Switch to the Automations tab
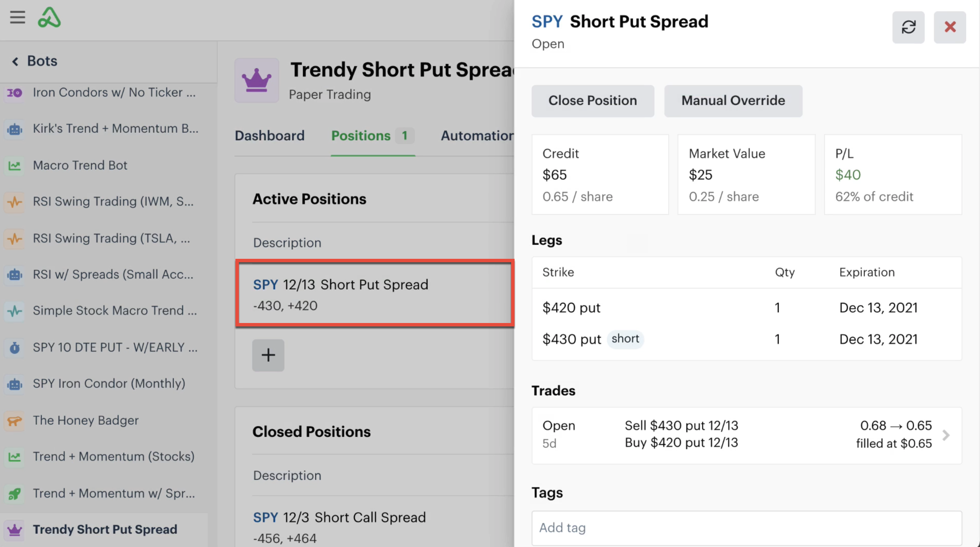Viewport: 980px width, 547px height. point(477,136)
